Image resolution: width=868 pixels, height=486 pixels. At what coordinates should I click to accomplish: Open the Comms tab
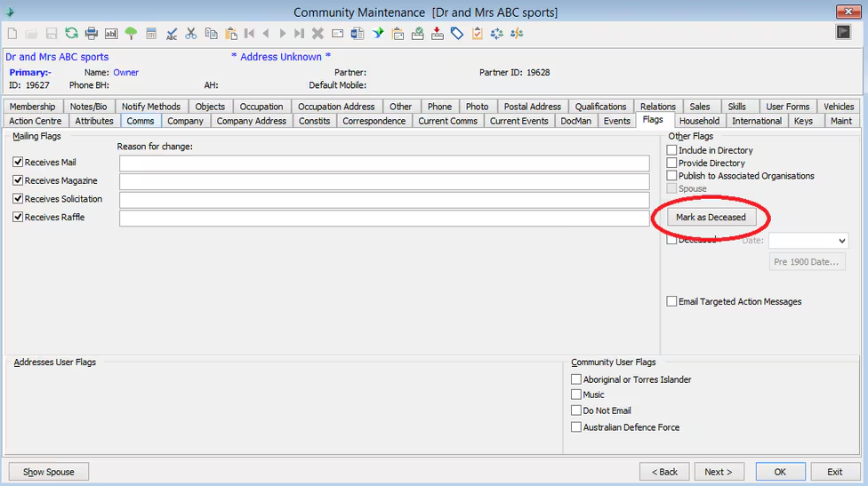tap(141, 121)
